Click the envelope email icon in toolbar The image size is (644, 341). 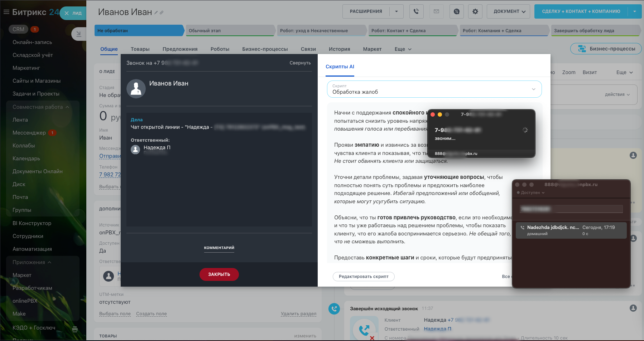(x=436, y=11)
